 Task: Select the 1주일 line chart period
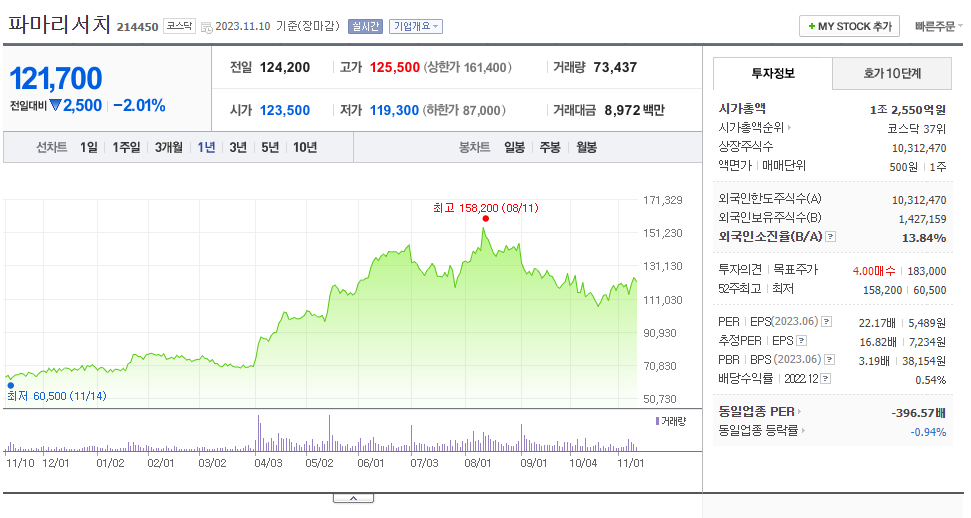tap(126, 147)
